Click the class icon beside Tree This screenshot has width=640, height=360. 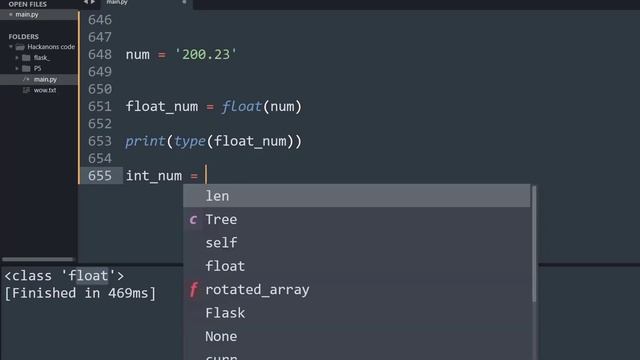pos(193,220)
